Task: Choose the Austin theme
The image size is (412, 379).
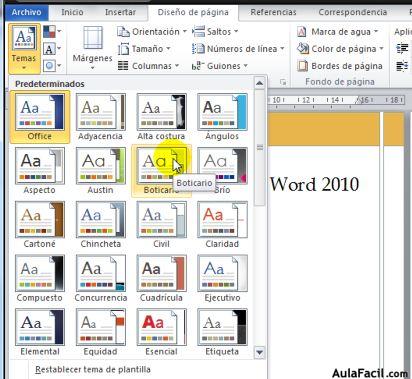Action: point(101,171)
